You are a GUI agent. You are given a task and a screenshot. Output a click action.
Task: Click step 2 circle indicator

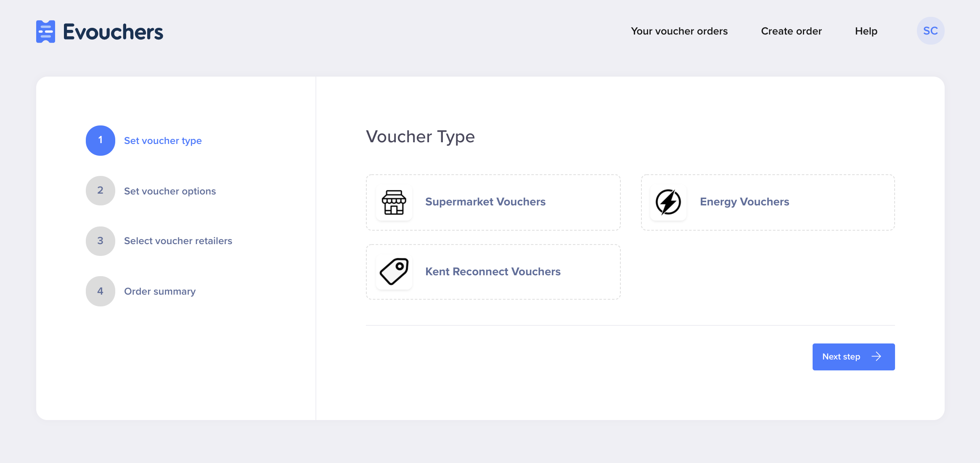[101, 191]
